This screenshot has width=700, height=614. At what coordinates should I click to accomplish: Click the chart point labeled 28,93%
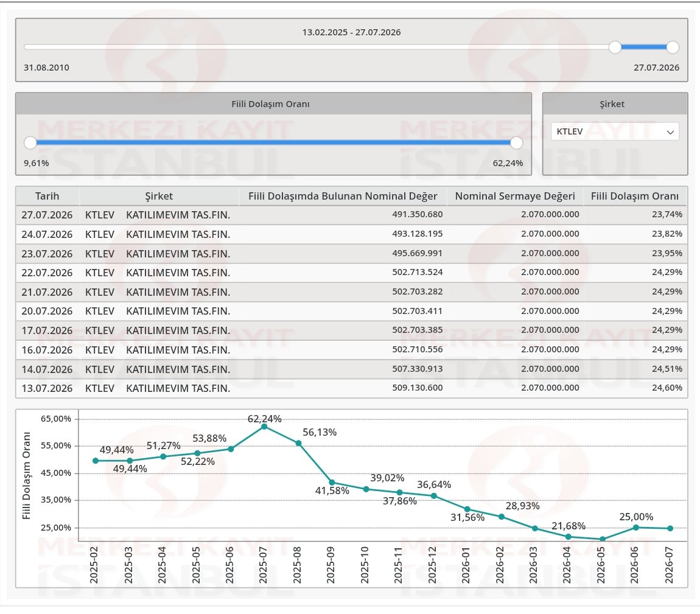pos(502,517)
